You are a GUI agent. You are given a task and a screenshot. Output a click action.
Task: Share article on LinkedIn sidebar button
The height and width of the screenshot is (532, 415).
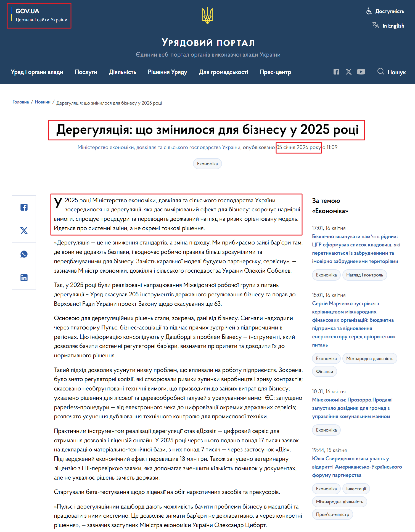(24, 278)
